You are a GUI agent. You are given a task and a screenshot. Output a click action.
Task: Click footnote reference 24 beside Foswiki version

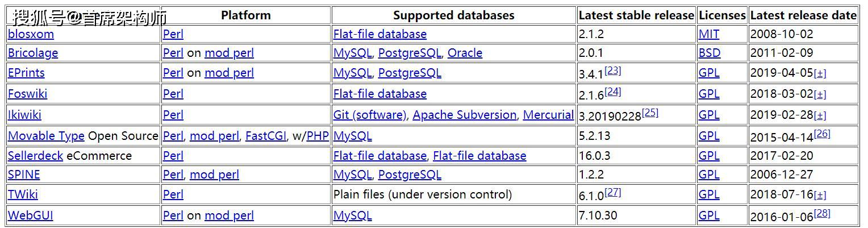click(x=612, y=92)
